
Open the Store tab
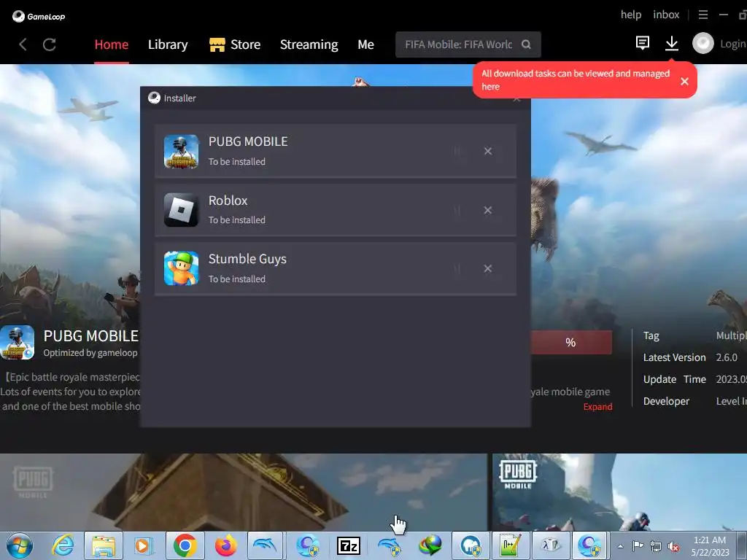235,44
